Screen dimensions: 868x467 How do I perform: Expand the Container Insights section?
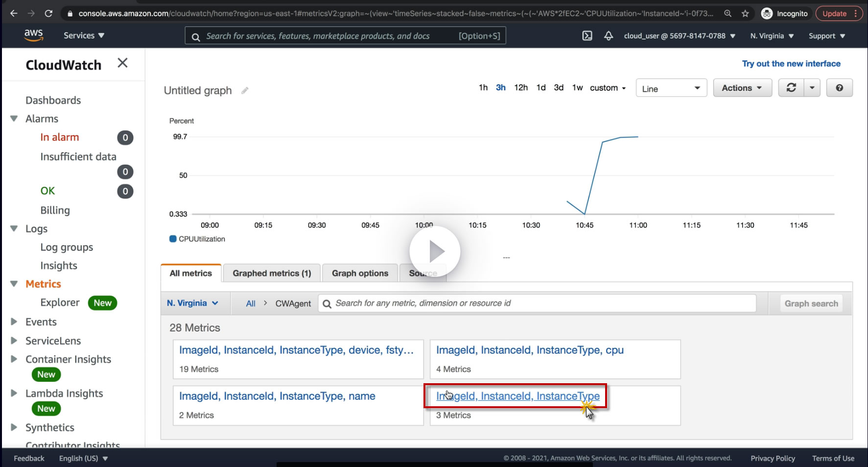point(14,359)
